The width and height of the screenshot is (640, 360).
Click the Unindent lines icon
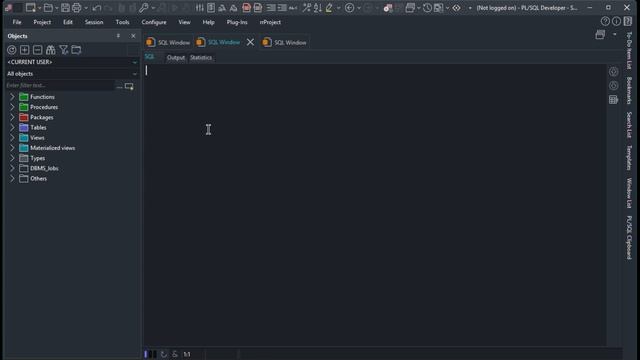pyautogui.click(x=282, y=8)
